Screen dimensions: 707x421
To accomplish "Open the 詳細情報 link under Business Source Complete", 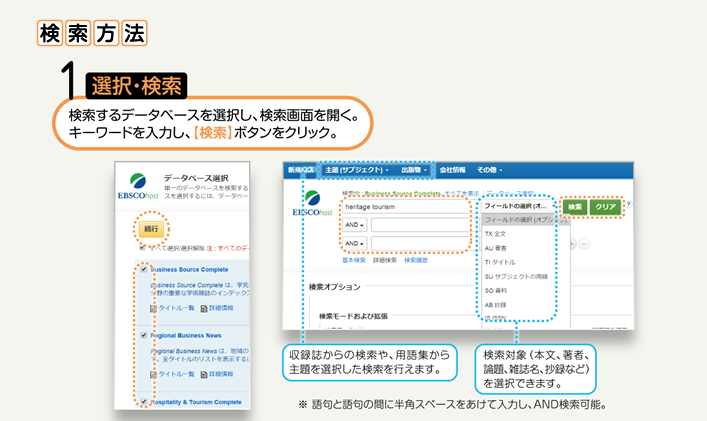I will pos(221,308).
